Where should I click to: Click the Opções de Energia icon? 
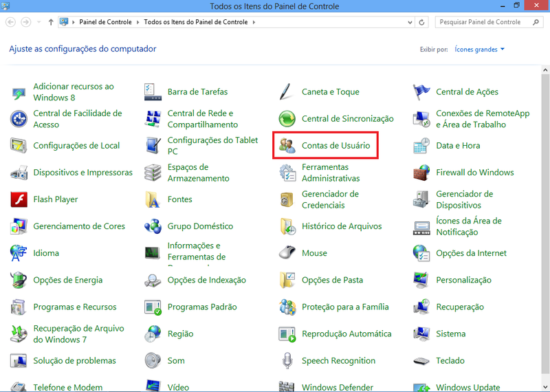(x=19, y=280)
